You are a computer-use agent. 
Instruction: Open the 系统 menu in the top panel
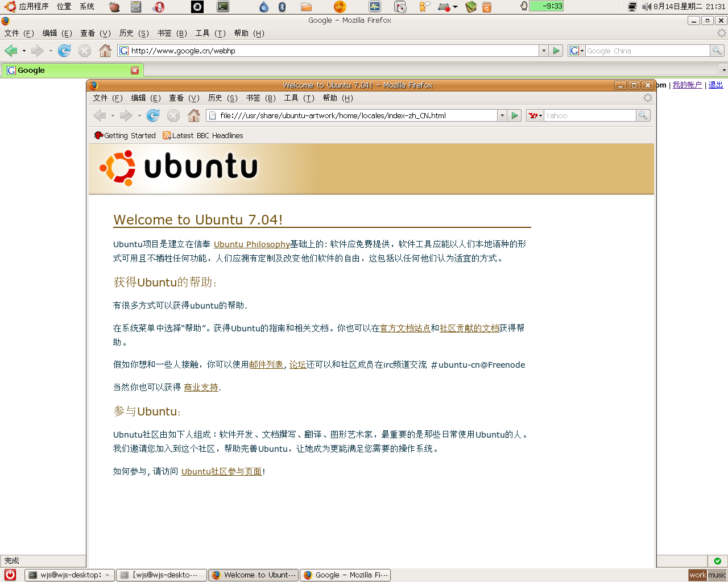pyautogui.click(x=87, y=6)
